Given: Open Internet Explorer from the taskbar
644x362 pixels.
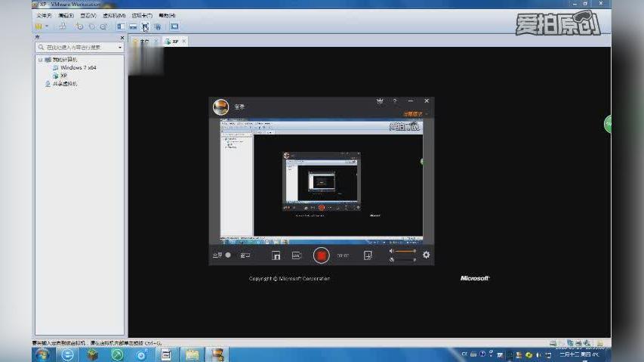Looking at the screenshot, I should 67,354.
